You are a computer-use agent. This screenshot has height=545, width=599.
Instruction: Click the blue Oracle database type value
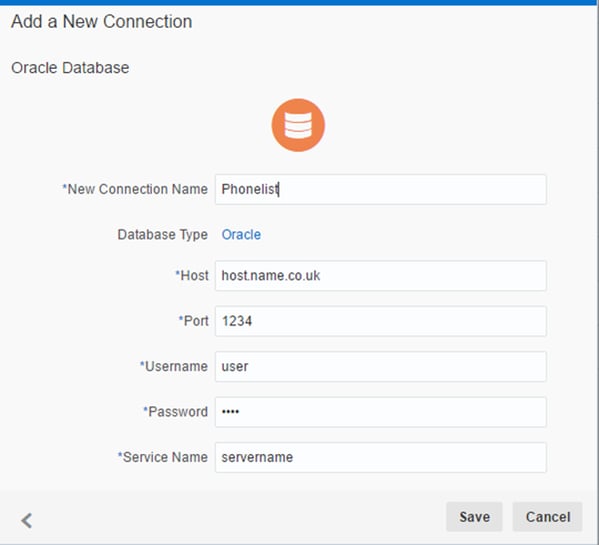241,234
